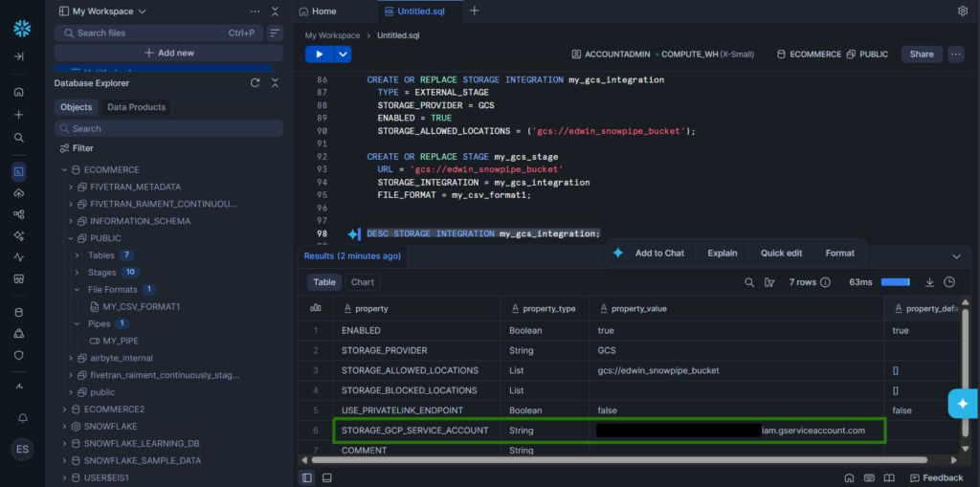Select the Objects tab

click(77, 107)
